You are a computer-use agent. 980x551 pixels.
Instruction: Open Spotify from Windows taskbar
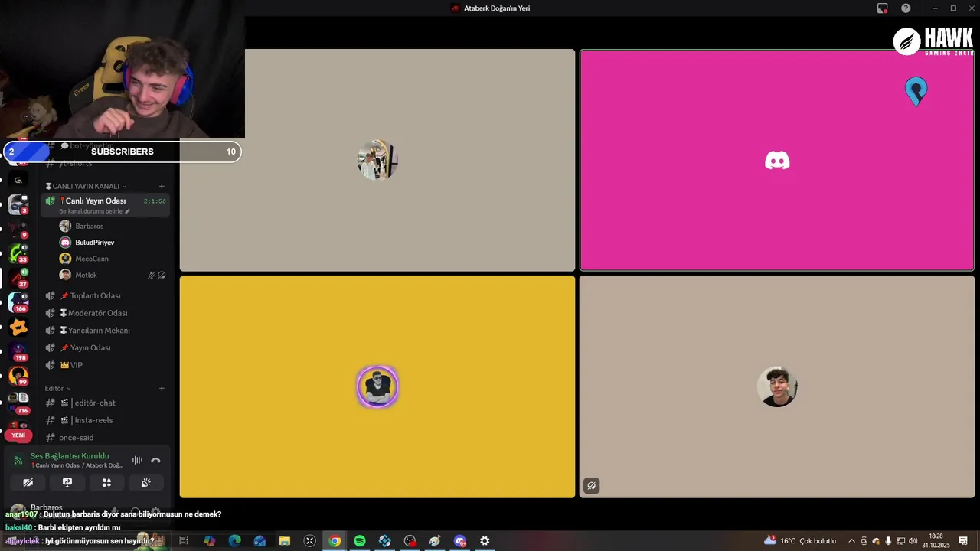click(360, 541)
